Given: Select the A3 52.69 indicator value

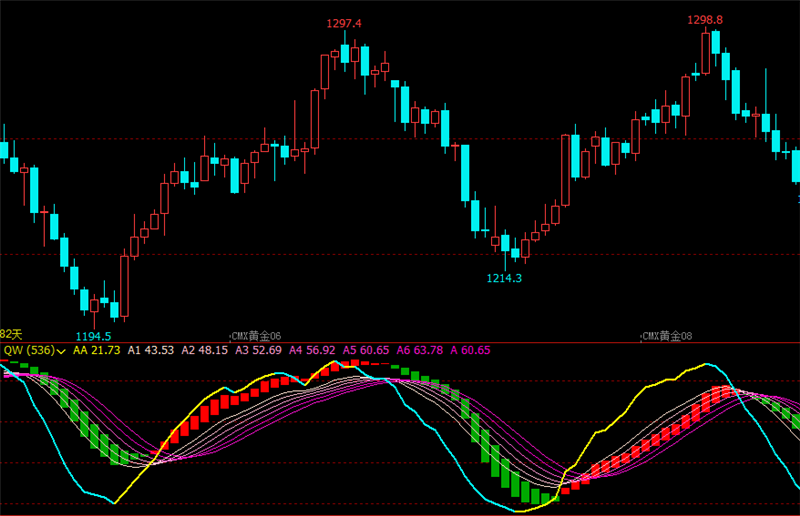Looking at the screenshot, I should point(258,350).
